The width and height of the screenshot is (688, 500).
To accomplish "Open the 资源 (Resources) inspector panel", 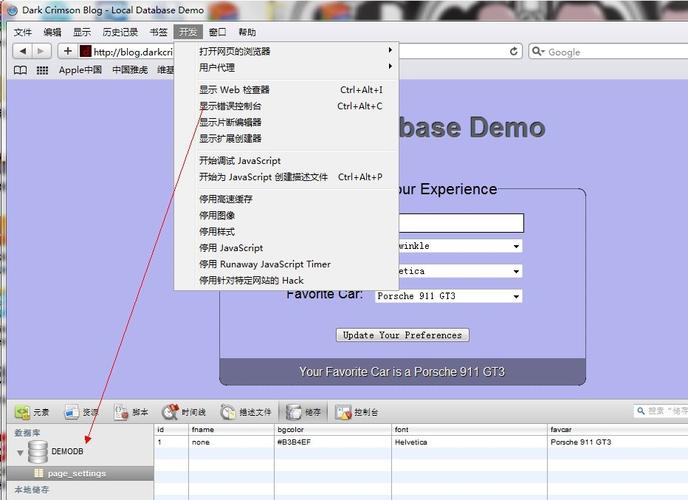I will click(x=82, y=412).
